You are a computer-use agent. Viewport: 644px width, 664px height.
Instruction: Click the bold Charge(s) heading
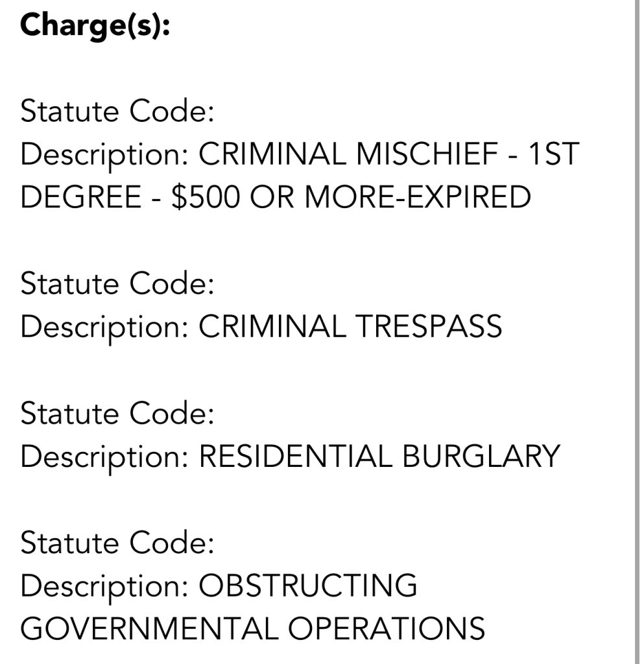tap(95, 26)
